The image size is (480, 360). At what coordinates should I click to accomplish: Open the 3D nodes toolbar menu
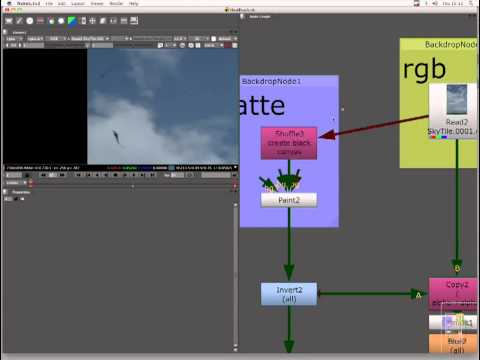coord(103,21)
